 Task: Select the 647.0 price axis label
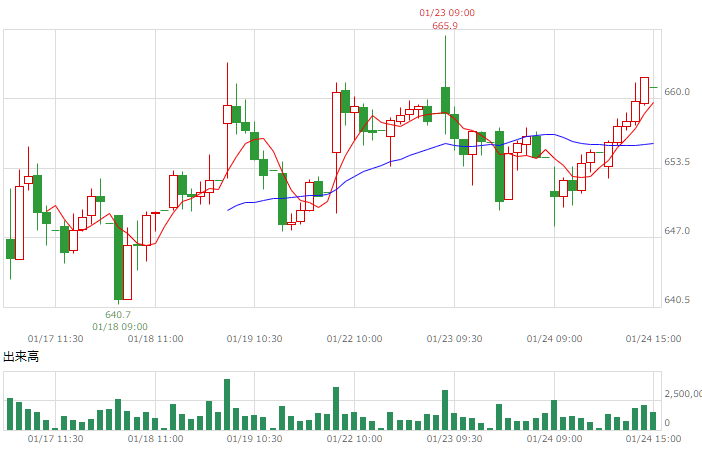677,230
